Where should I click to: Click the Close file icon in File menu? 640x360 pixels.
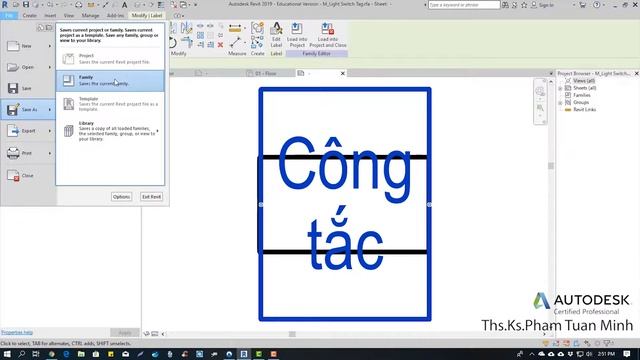click(x=13, y=175)
